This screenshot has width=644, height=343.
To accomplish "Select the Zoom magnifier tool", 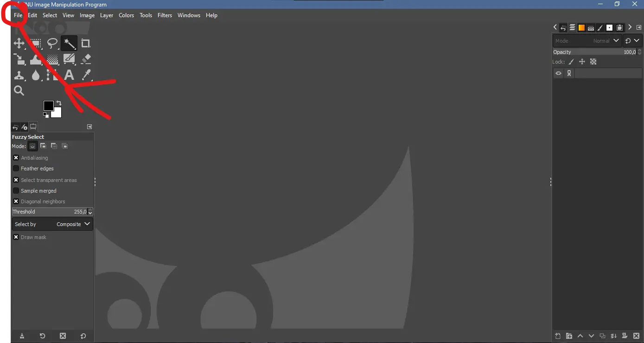I will point(19,91).
